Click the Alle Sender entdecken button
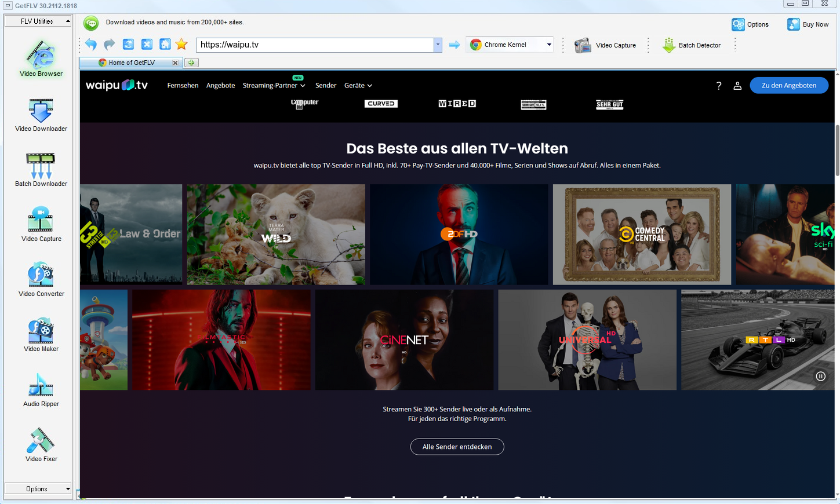The width and height of the screenshot is (840, 504). click(457, 447)
